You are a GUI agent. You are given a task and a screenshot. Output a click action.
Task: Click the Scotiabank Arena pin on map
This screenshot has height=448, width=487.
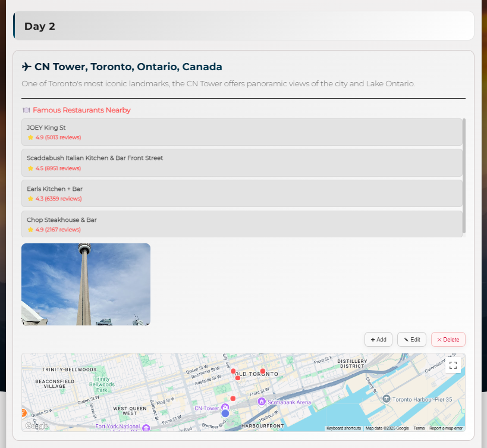262,402
